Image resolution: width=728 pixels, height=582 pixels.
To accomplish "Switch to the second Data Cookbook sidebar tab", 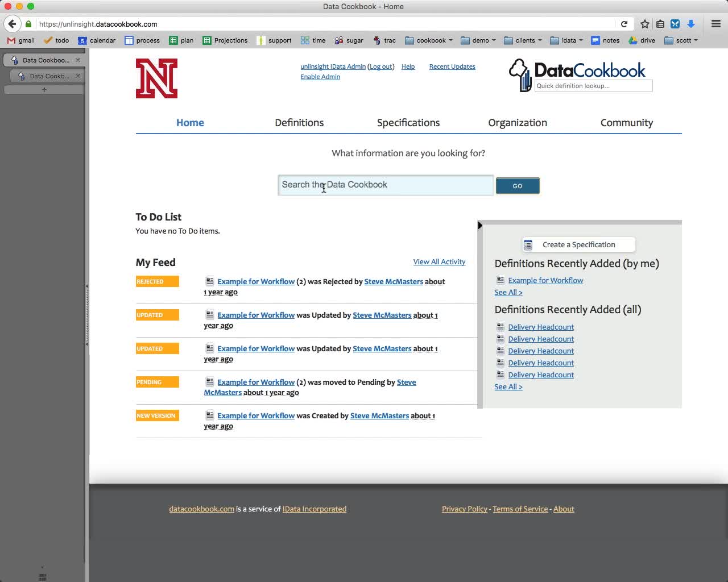I will [x=47, y=76].
